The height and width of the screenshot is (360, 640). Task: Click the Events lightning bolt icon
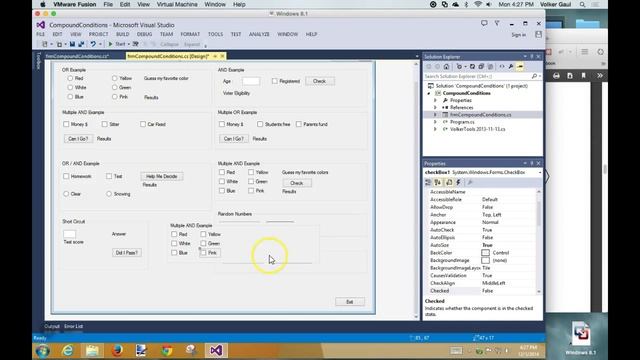coord(458,182)
